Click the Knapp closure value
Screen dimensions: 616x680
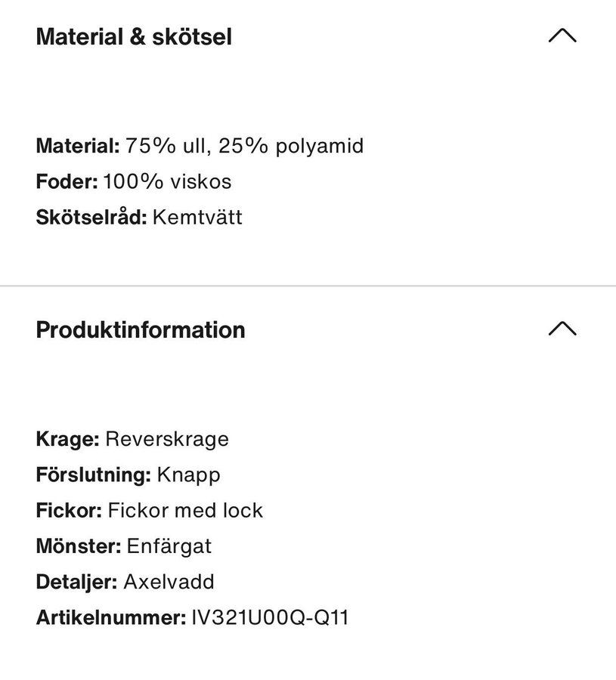188,475
